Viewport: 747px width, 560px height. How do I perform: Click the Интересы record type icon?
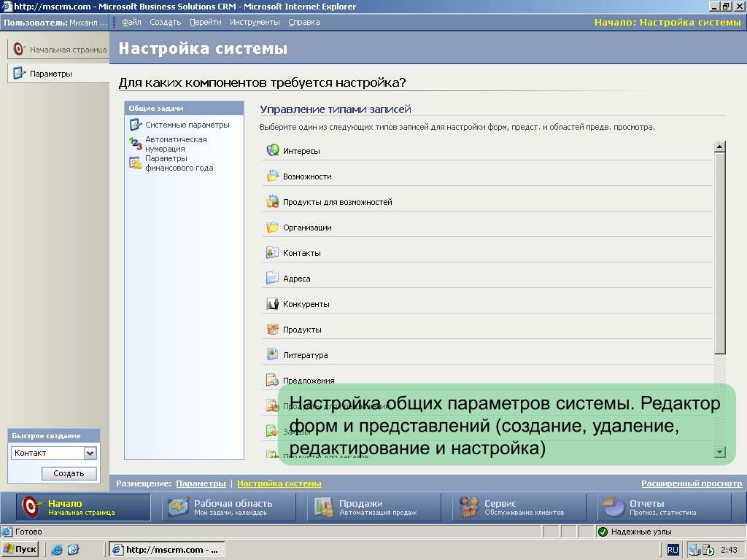pos(273,150)
